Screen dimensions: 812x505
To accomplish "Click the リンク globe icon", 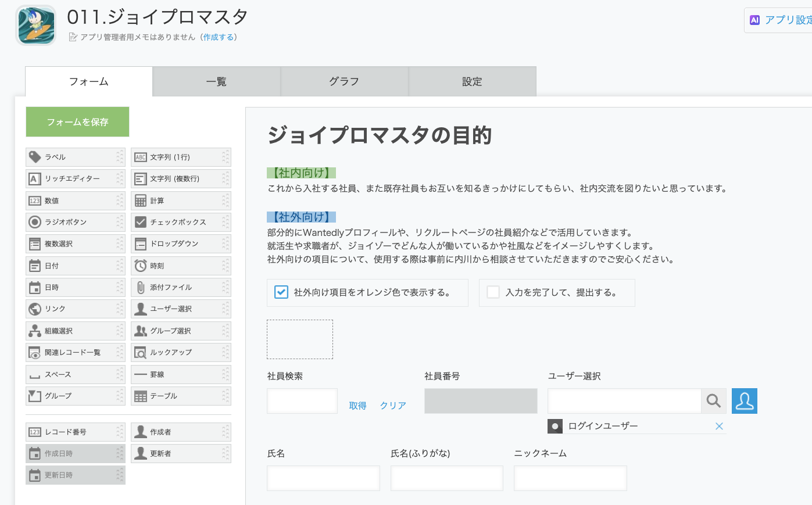I will pyautogui.click(x=35, y=309).
